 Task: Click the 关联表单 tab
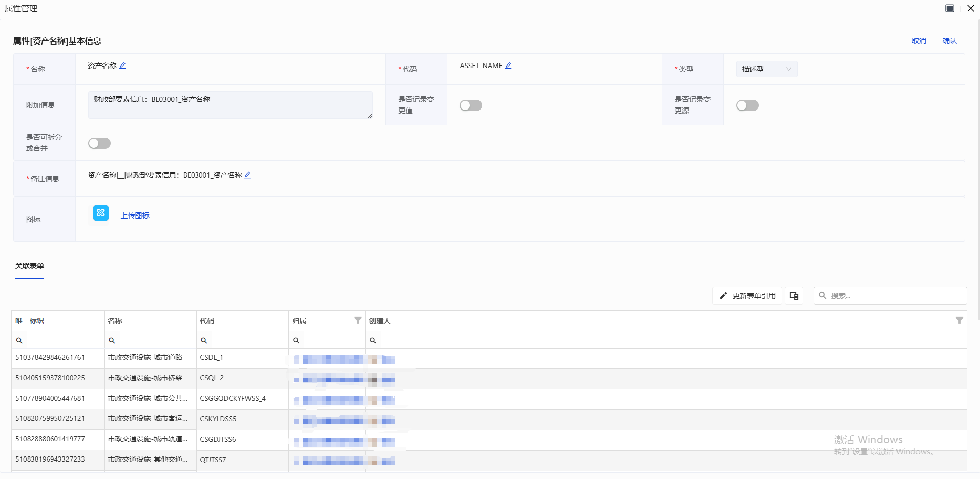30,266
